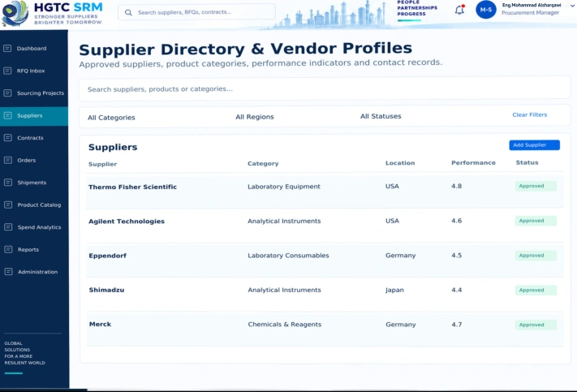Click the Orders sidebar icon
577x392 pixels.
[x=8, y=160]
